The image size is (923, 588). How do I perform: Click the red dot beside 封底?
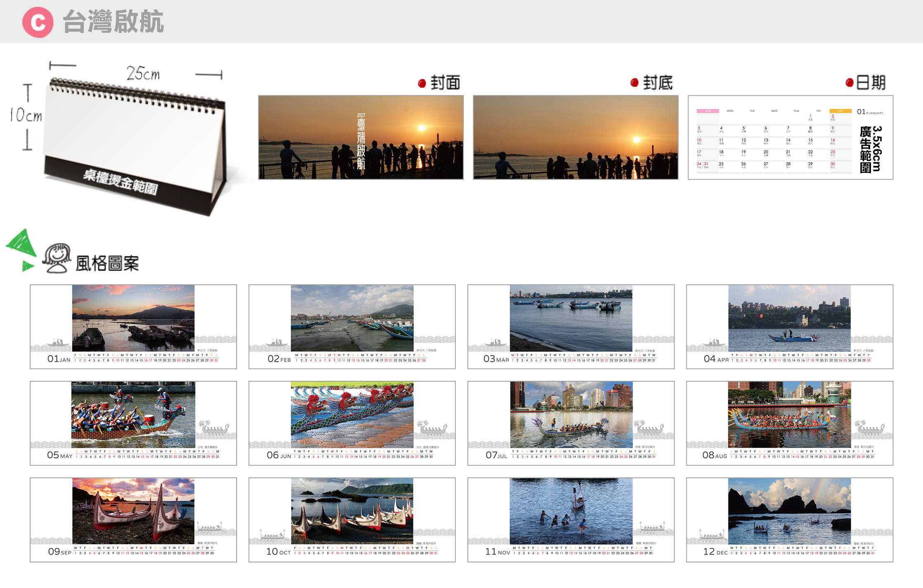(x=635, y=83)
